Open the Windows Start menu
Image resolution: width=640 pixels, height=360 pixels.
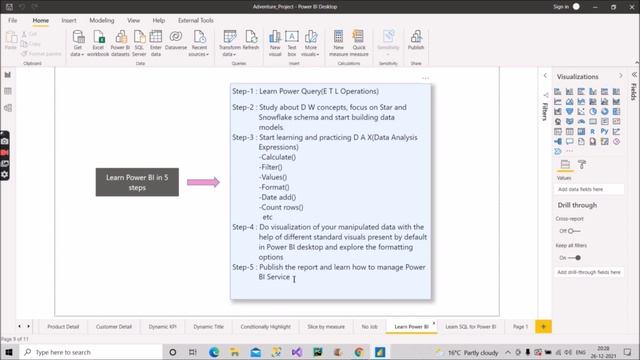point(9,352)
